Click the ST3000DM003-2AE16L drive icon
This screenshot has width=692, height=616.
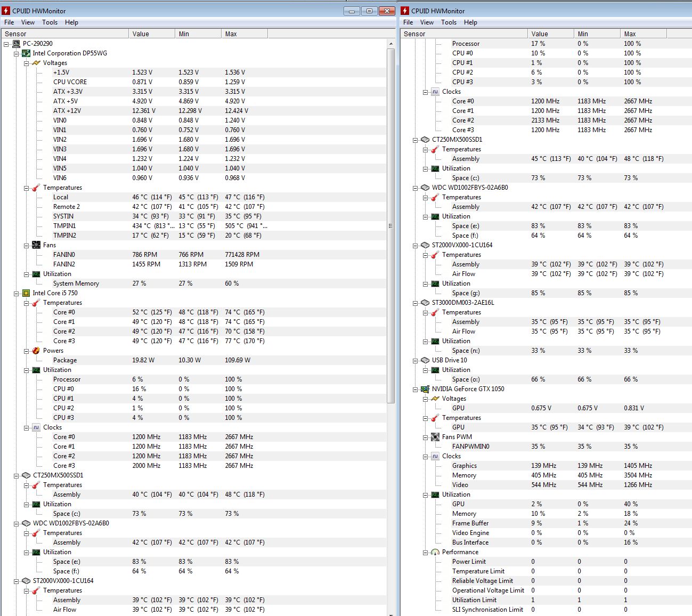(x=425, y=303)
